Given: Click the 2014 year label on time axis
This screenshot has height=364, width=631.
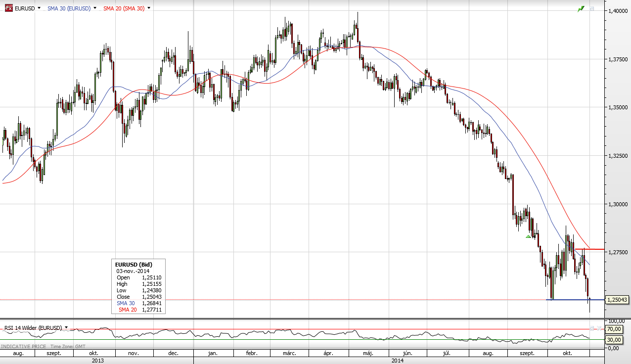Looking at the screenshot, I should [x=398, y=361].
